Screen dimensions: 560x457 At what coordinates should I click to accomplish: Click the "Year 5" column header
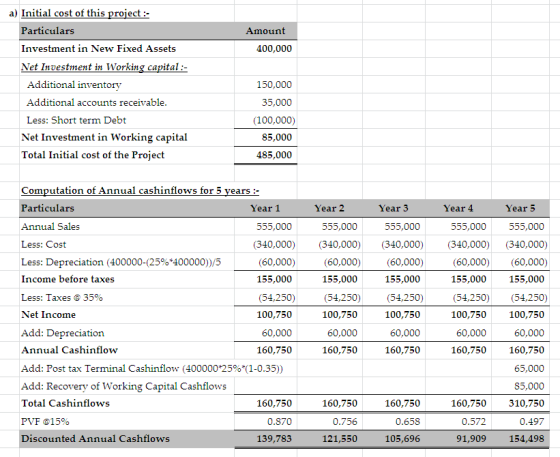click(x=520, y=209)
